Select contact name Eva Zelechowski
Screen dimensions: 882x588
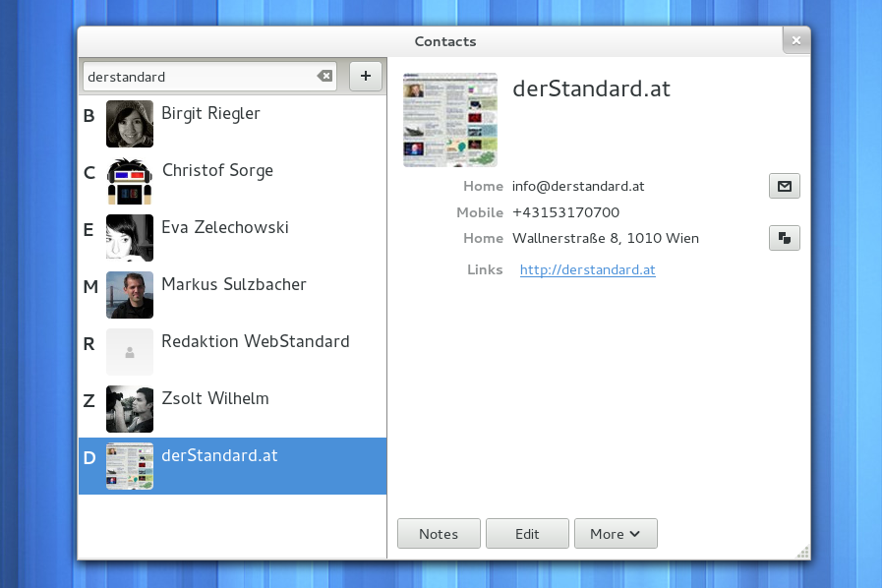(x=224, y=227)
